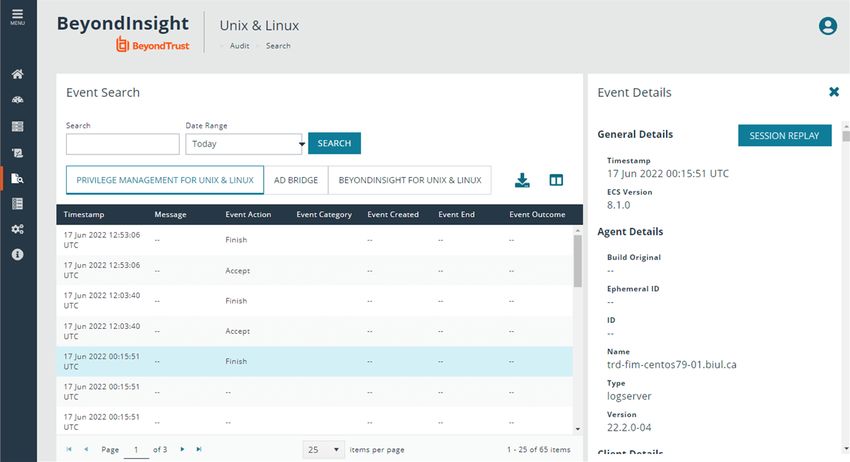The width and height of the screenshot is (850, 462).
Task: Select 12:03:40 row with Accept action
Action: [x=314, y=331]
